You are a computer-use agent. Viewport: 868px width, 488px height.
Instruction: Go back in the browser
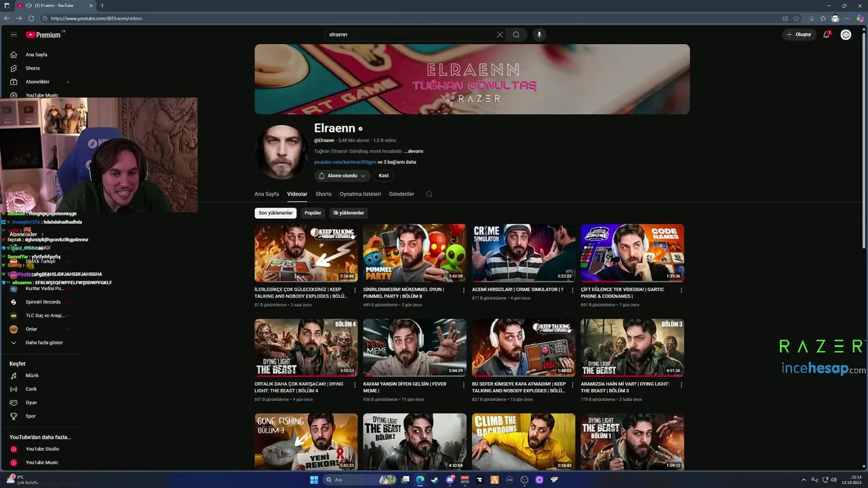coord(7,18)
